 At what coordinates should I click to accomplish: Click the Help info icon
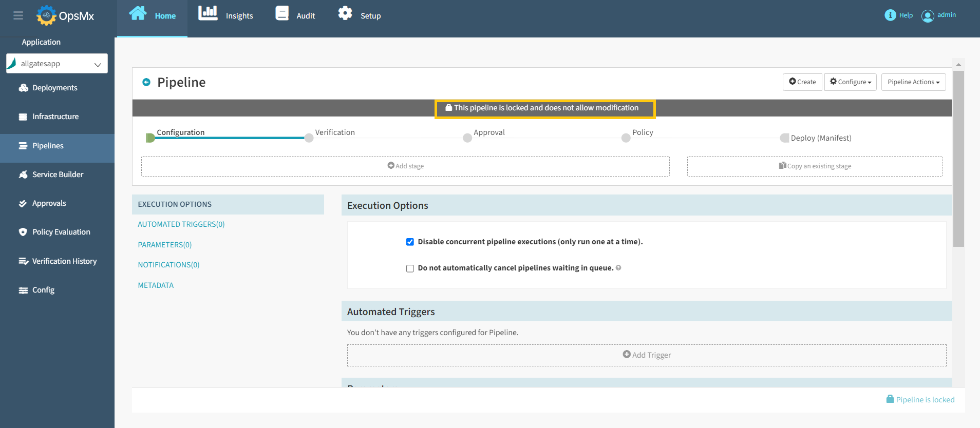tap(890, 15)
